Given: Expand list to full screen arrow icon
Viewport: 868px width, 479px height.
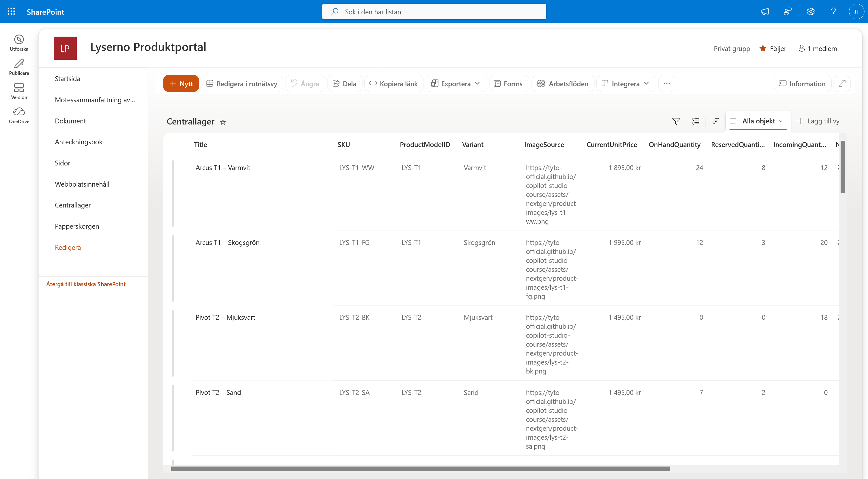Looking at the screenshot, I should (842, 83).
